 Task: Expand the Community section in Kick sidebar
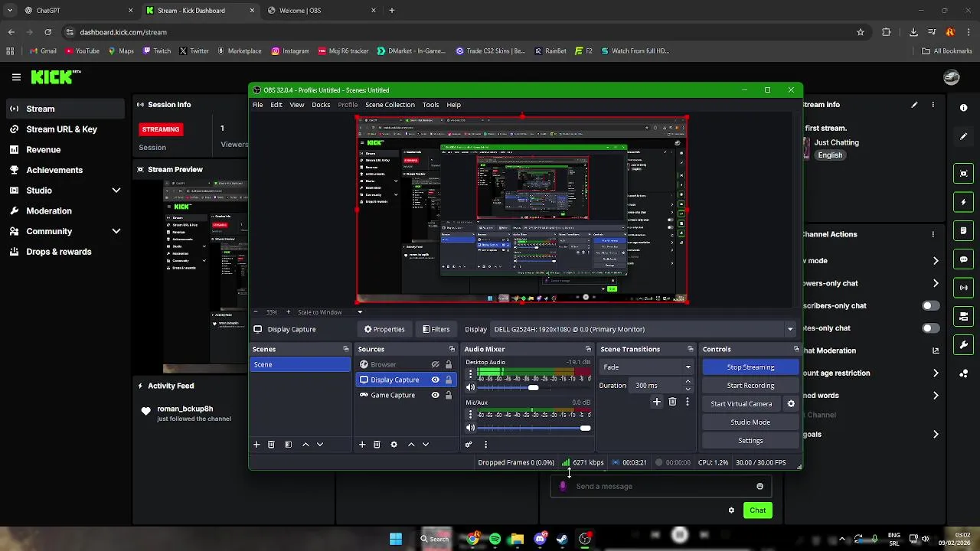point(116,231)
